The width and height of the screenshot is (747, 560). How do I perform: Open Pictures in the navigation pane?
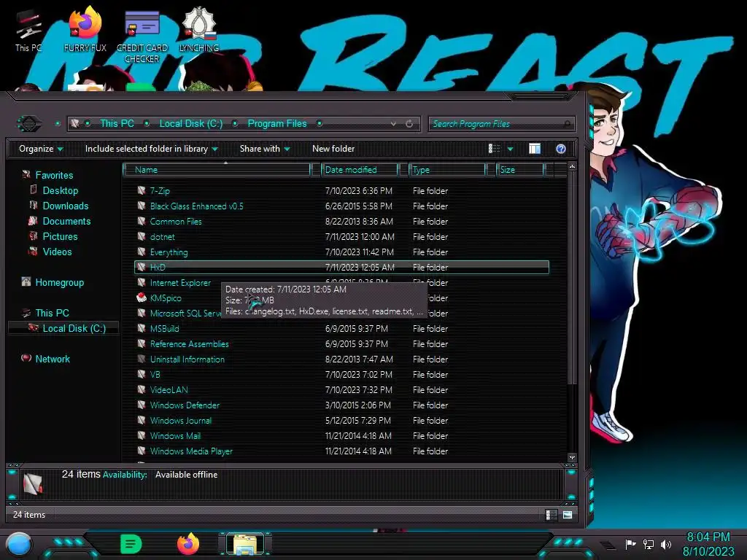tap(60, 236)
